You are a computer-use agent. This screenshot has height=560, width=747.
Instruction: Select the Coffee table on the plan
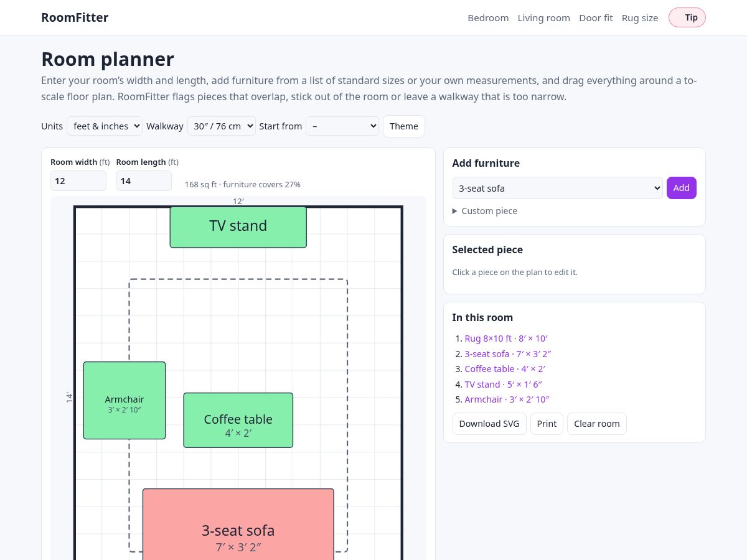coord(238,420)
